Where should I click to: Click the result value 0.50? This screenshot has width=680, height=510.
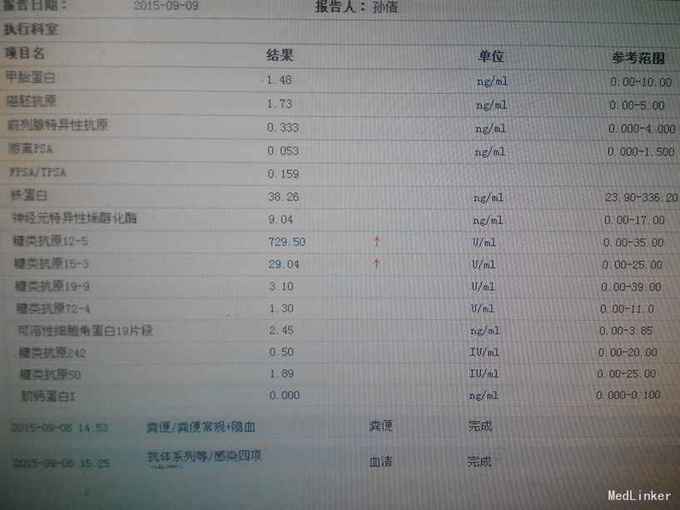point(281,352)
